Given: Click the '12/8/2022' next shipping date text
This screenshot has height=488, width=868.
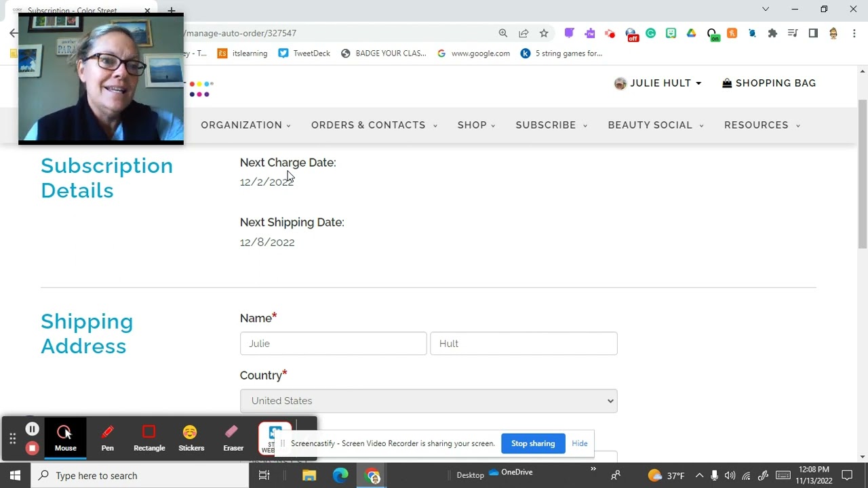Looking at the screenshot, I should click(267, 242).
